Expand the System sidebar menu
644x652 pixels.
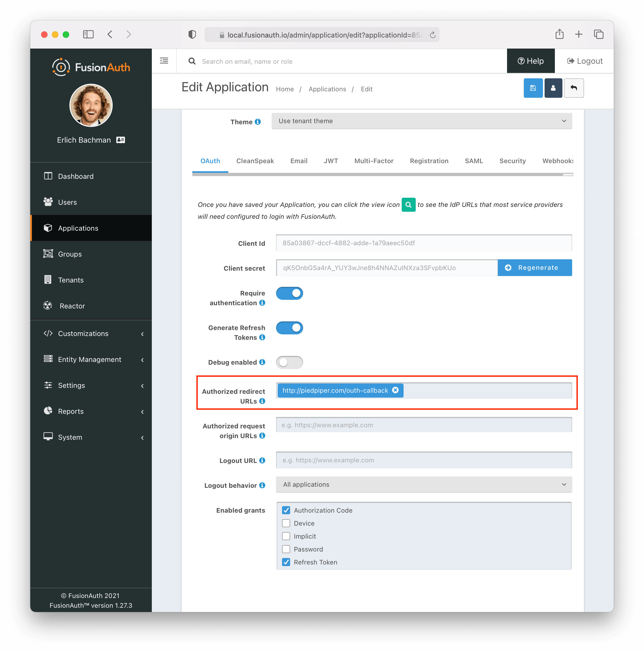click(91, 437)
